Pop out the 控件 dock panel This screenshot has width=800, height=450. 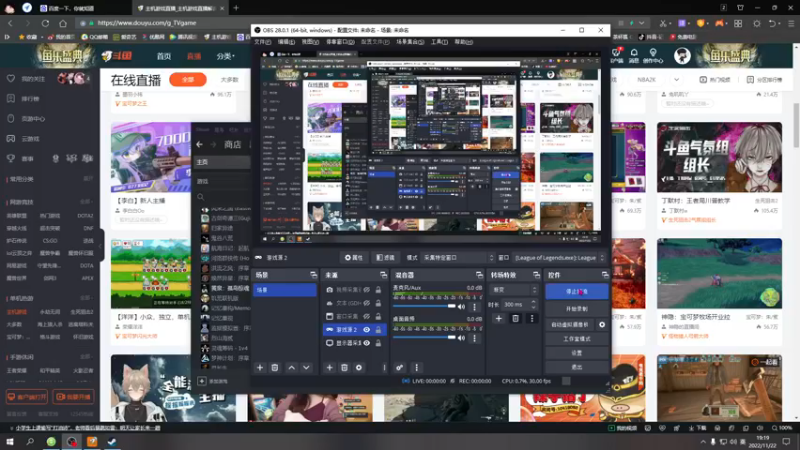(605, 275)
